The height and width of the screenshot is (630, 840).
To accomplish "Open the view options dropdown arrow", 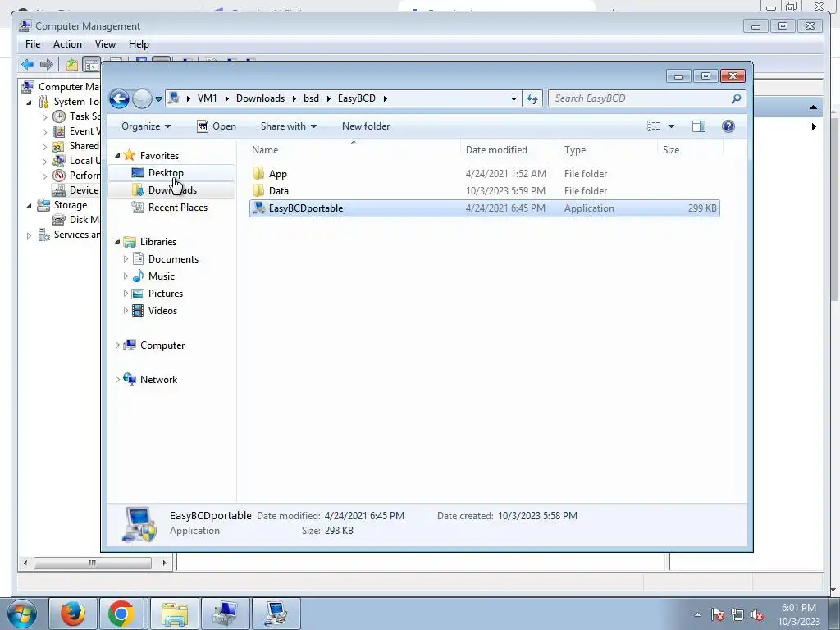I will [x=671, y=126].
